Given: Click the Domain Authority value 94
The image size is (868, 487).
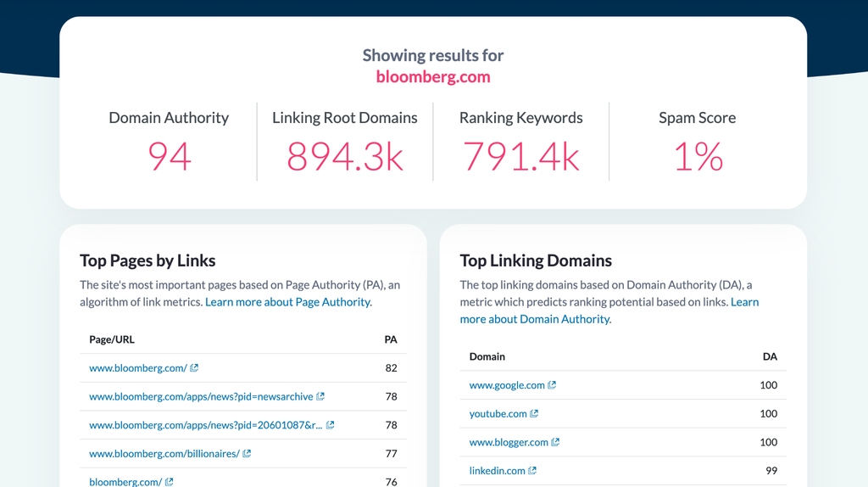Looking at the screenshot, I should click(x=170, y=157).
